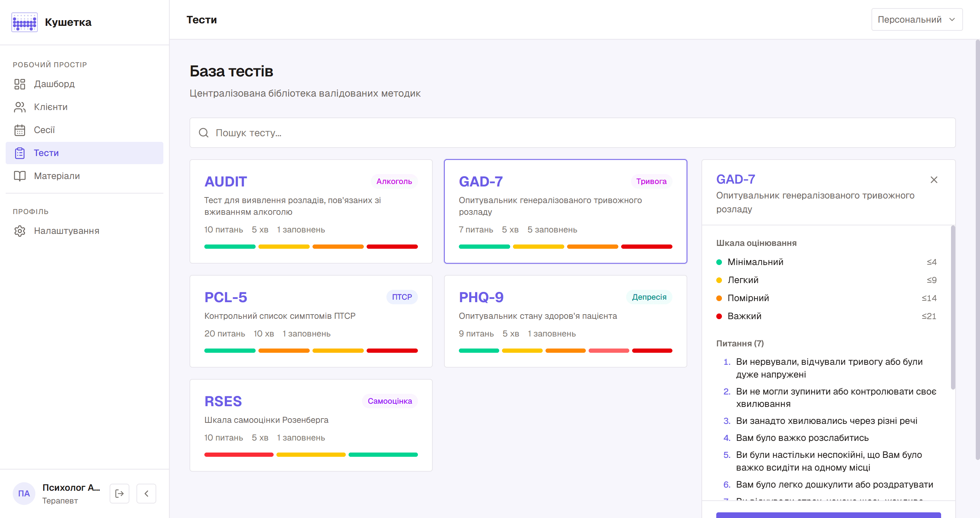Screen dimensions: 980x518
Task: Click the main page scrollbar
Action: [x=977, y=249]
